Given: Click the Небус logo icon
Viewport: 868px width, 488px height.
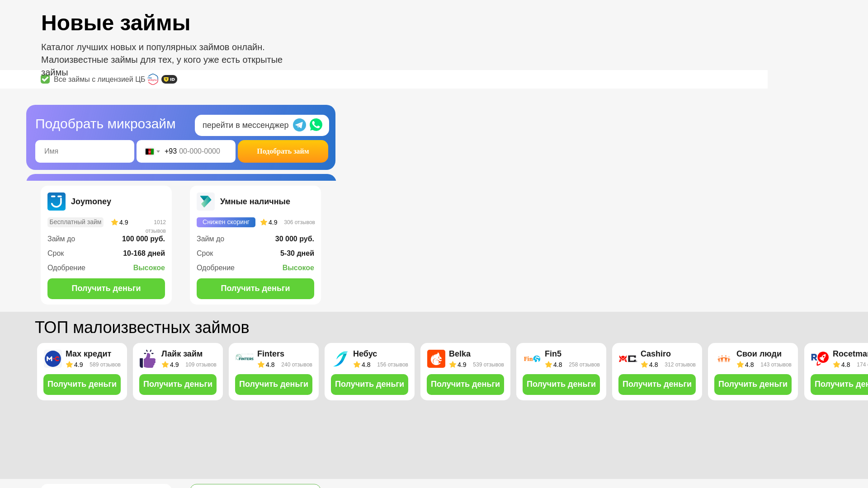Looking at the screenshot, I should pos(340,359).
